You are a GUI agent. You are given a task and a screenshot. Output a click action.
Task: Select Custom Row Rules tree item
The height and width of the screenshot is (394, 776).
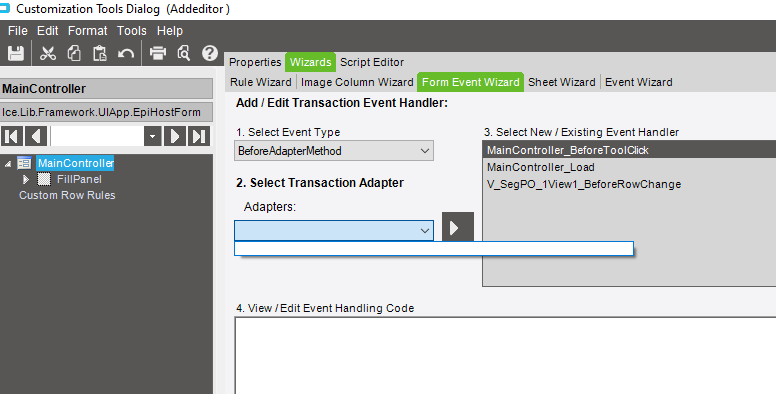(67, 195)
